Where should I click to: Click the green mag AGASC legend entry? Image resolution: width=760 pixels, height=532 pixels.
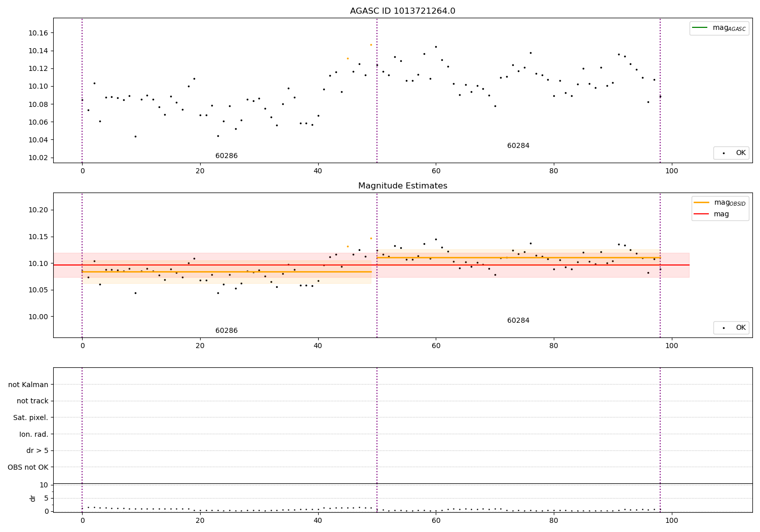click(x=719, y=28)
